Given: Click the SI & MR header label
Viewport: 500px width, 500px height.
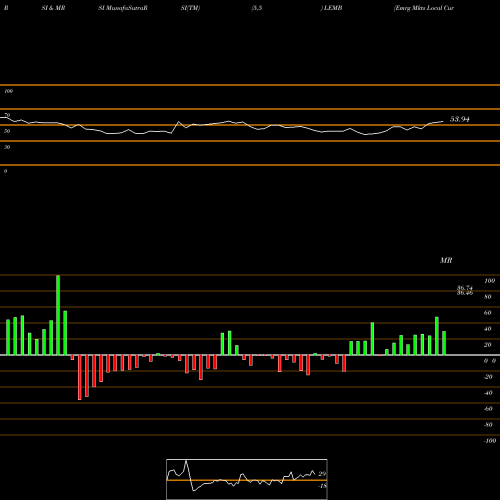Looking at the screenshot, I should [x=53, y=8].
